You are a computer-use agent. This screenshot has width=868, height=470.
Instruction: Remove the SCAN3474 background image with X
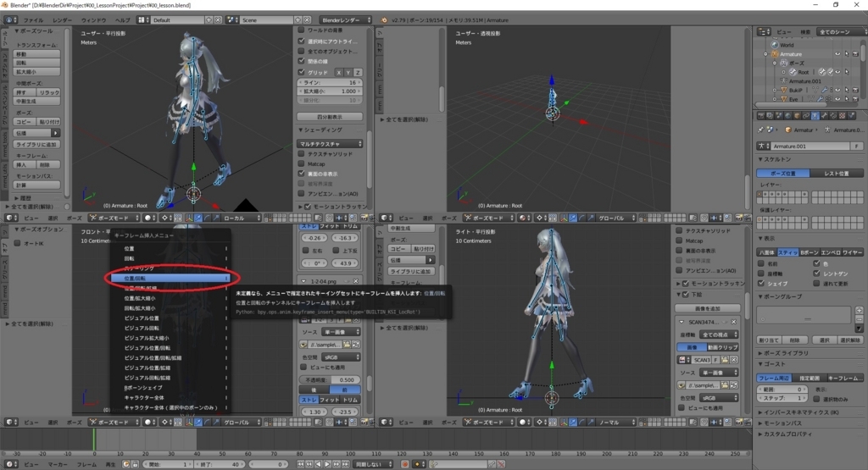click(x=734, y=322)
